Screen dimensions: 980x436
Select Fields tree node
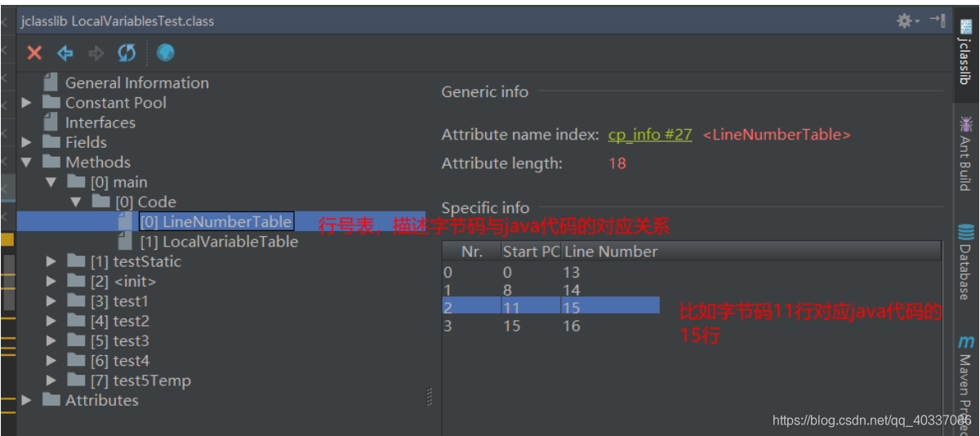[86, 142]
